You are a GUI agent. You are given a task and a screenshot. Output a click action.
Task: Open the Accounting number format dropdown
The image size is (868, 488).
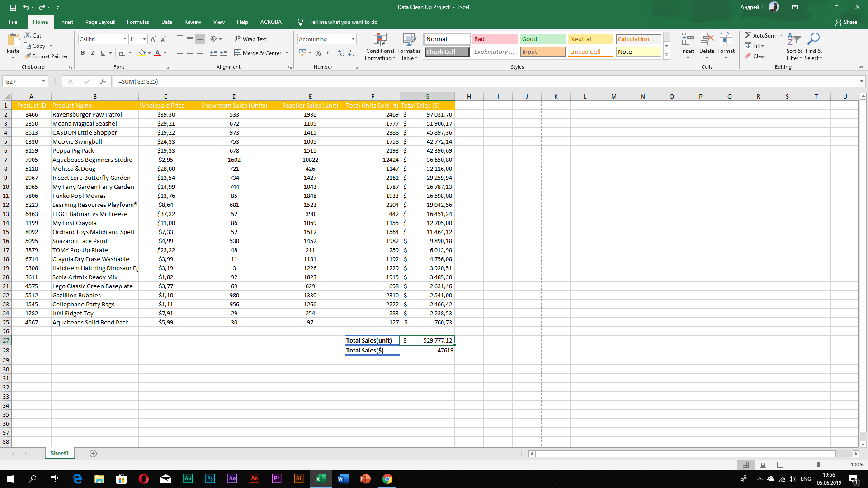coord(353,39)
